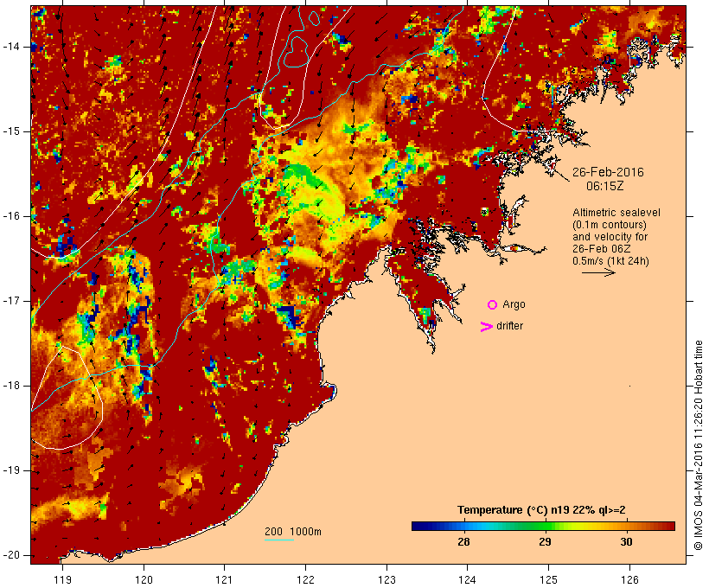Click the temperature color bar
709x588 pixels.
[543, 526]
